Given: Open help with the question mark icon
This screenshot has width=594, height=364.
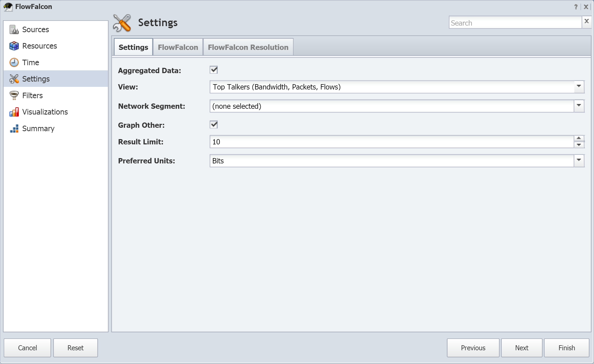Looking at the screenshot, I should 576,7.
